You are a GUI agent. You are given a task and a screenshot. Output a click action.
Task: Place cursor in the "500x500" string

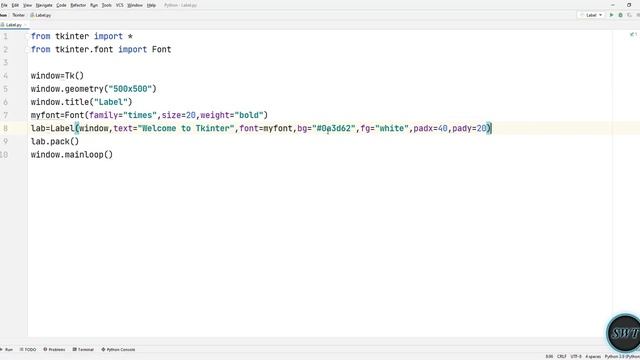[x=130, y=89]
